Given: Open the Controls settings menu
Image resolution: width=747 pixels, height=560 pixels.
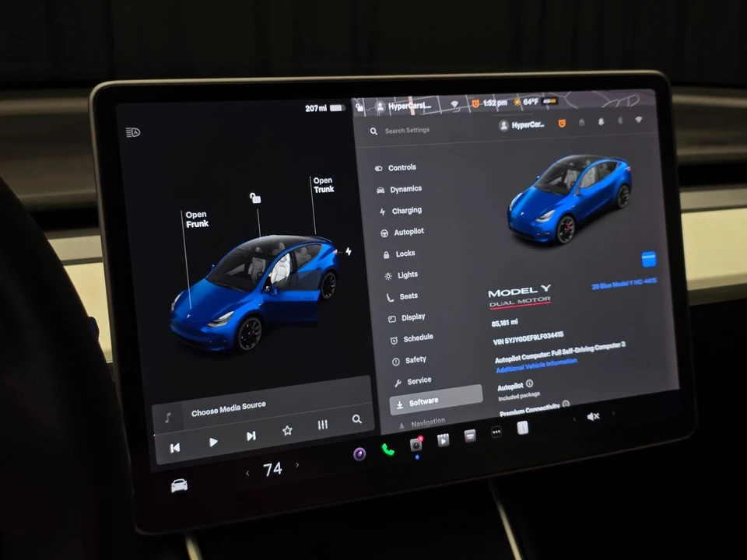Looking at the screenshot, I should 395,168.
